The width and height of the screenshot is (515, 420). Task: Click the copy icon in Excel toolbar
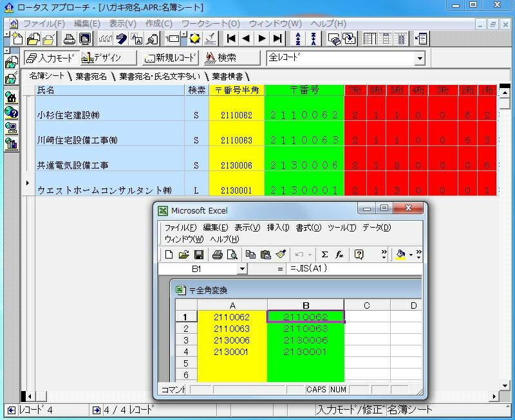coord(250,254)
